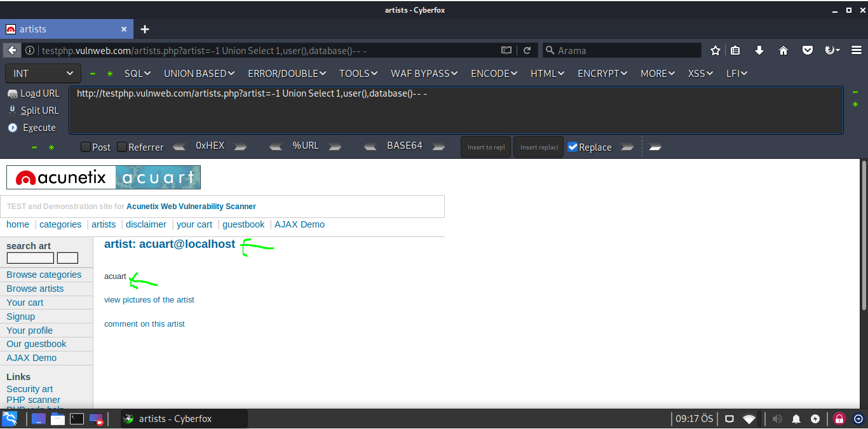Click 'comment on this artist' link

(144, 324)
